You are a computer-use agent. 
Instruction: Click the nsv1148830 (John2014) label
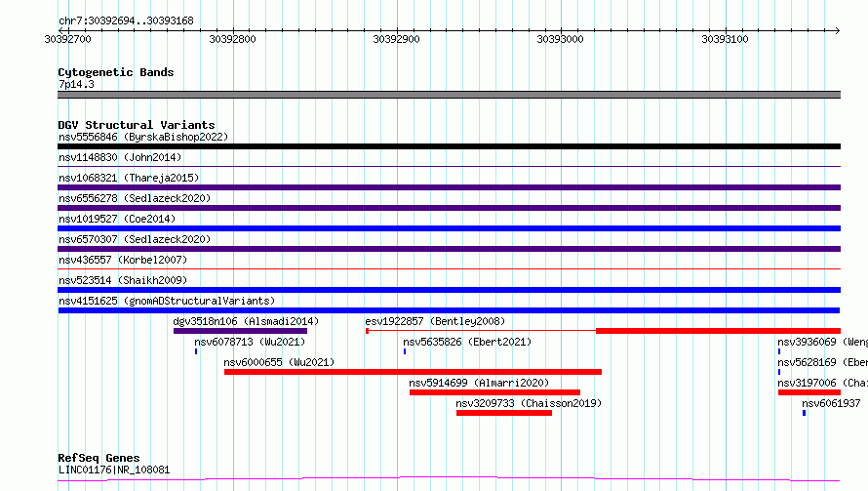click(120, 157)
